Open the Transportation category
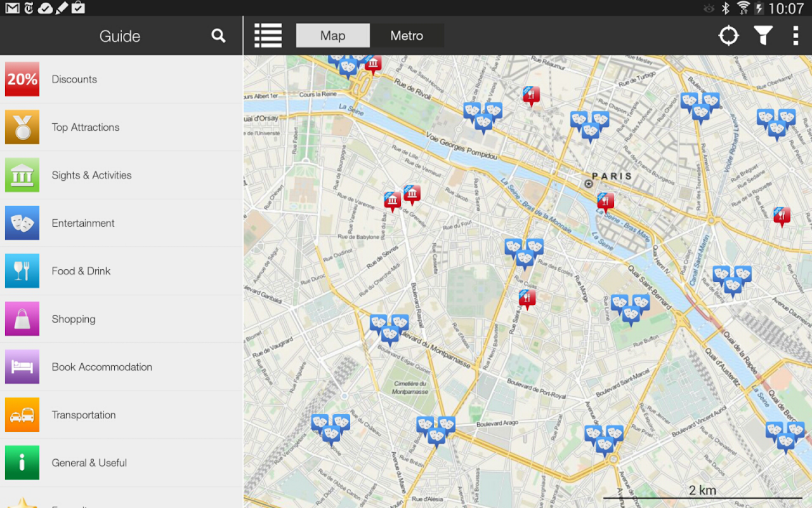The image size is (812, 508). coord(121,415)
